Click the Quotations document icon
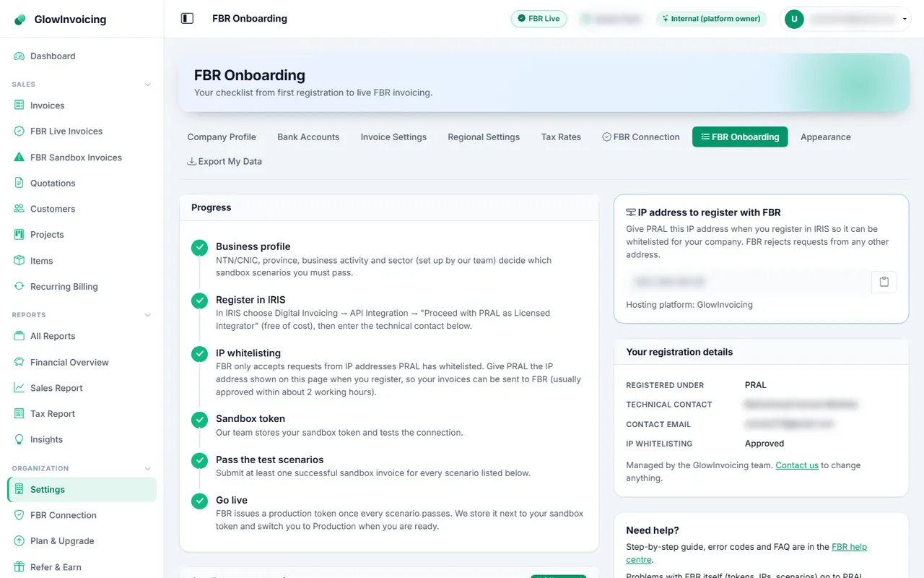The height and width of the screenshot is (578, 924). point(19,184)
